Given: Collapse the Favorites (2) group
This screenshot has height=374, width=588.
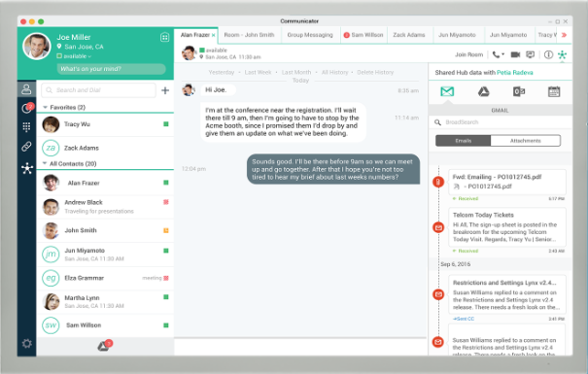Looking at the screenshot, I should (x=45, y=107).
